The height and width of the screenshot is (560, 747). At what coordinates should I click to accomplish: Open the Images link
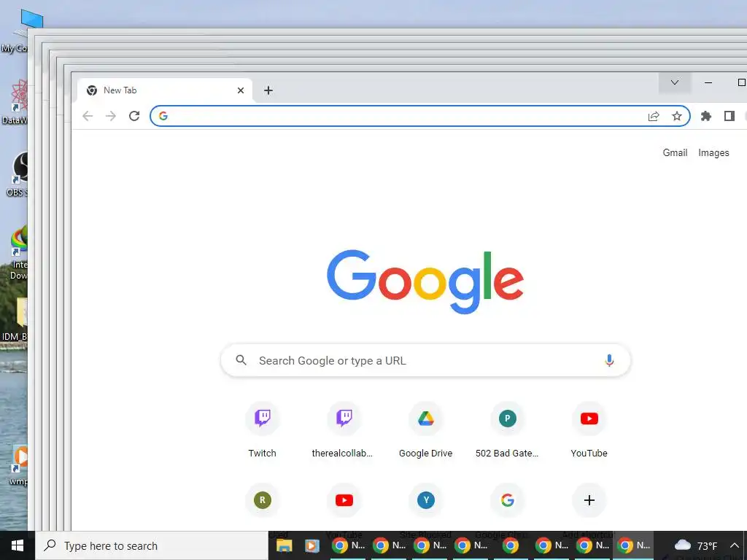tap(713, 153)
